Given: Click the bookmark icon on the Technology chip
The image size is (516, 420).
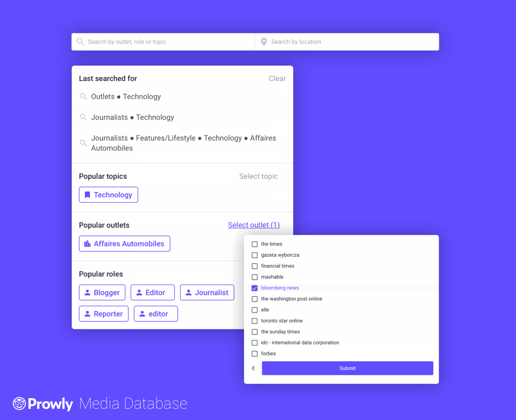Looking at the screenshot, I should tap(87, 194).
